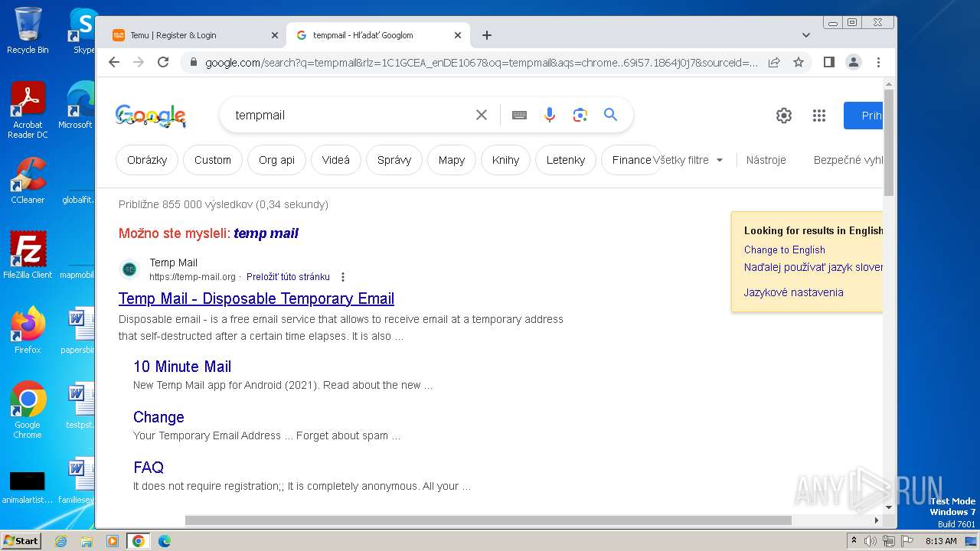The image size is (980, 551).
Task: Clear the search query with X
Action: coord(481,115)
